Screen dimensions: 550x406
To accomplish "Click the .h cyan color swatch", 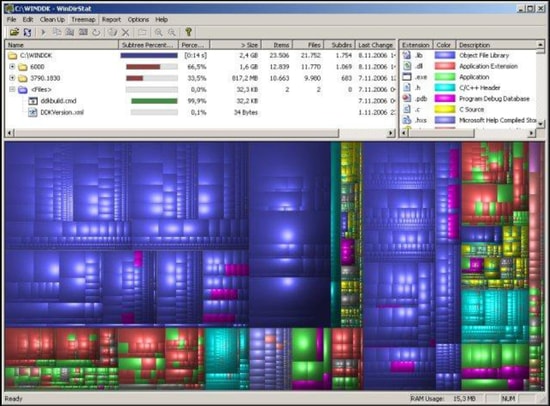I will [x=445, y=88].
